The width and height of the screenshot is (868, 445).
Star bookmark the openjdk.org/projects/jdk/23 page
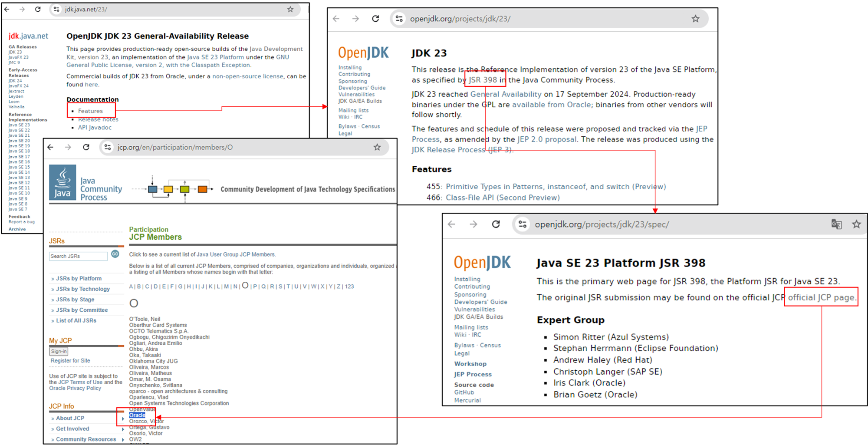(x=695, y=19)
